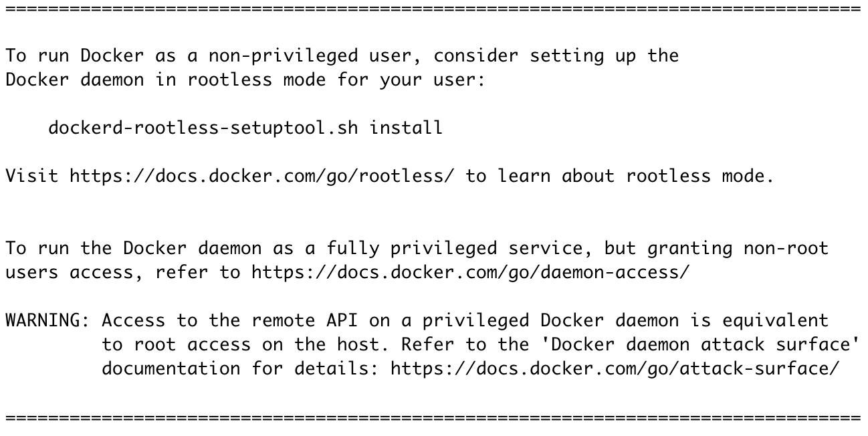Viewport: 868px width, 436px height.
Task: Click 'users access, refer to' text
Action: (123, 273)
